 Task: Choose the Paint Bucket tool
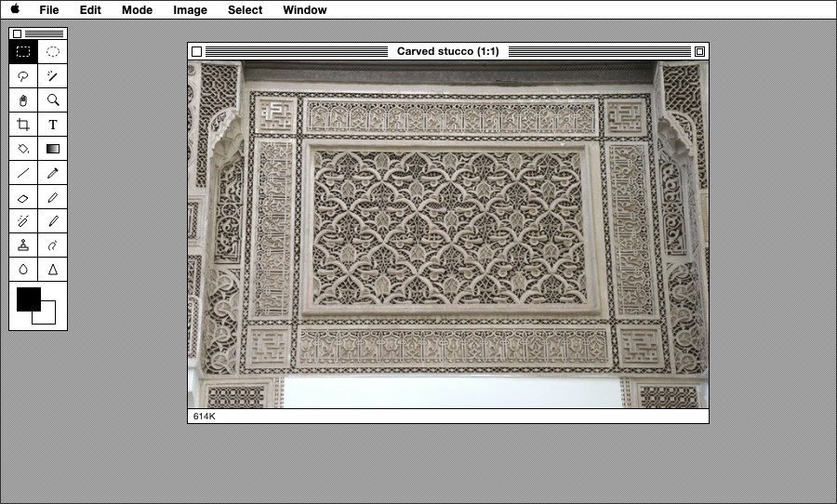23,149
